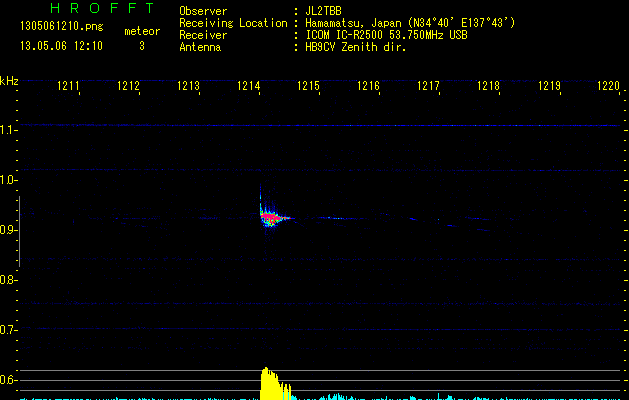Click the 0.7 kHz frequency label
The width and height of the screenshot is (629, 400).
(9, 330)
